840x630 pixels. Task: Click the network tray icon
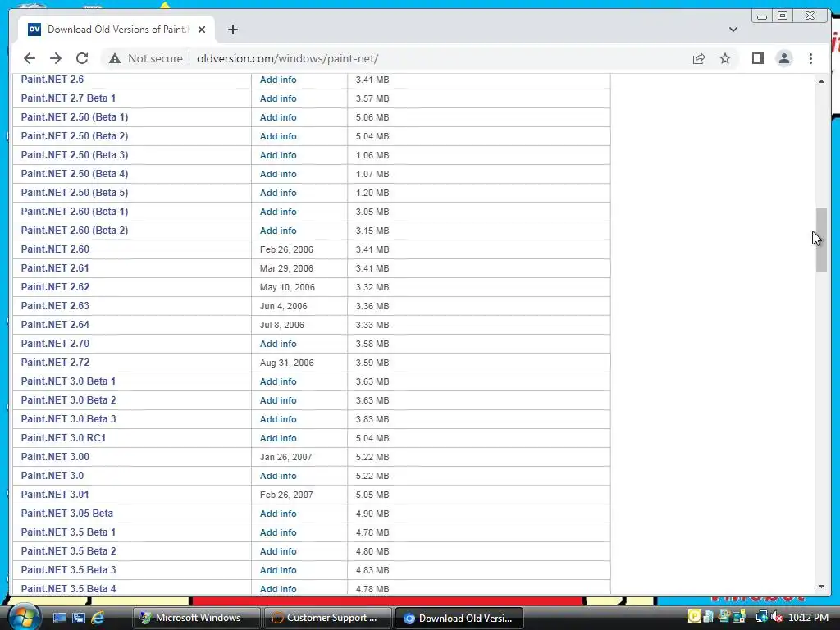click(761, 617)
